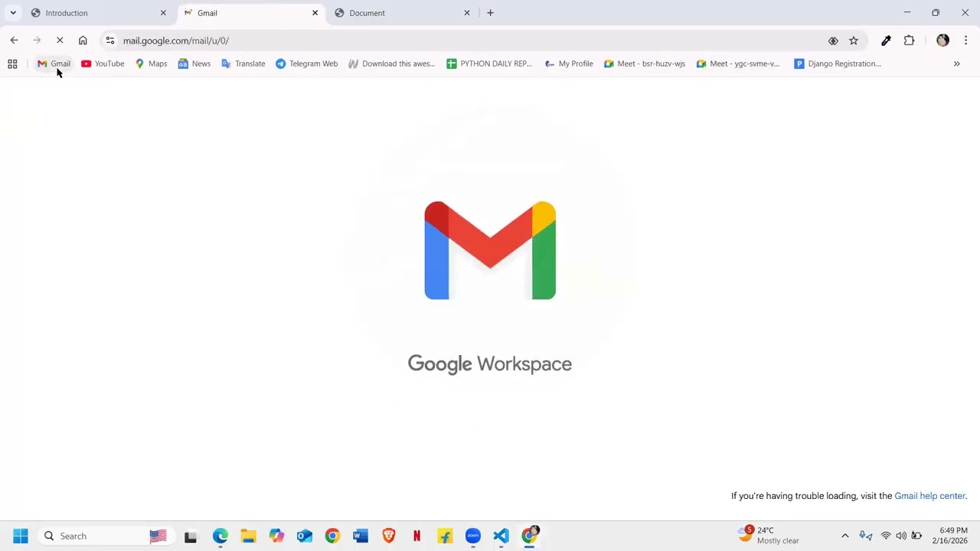Image resolution: width=980 pixels, height=551 pixels.
Task: Open the Extensions puzzle menu
Action: (x=909, y=41)
